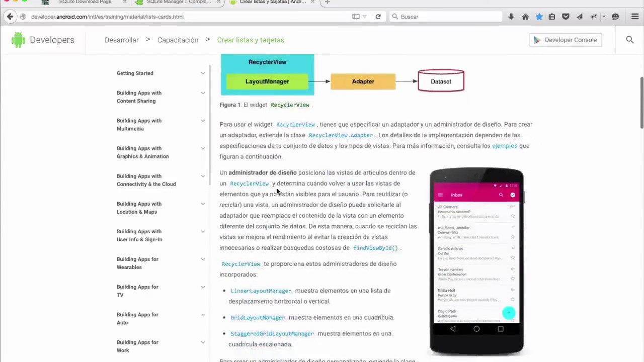Select the Crear listas y tarjetas tab
The image size is (644, 362).
click(273, 2)
